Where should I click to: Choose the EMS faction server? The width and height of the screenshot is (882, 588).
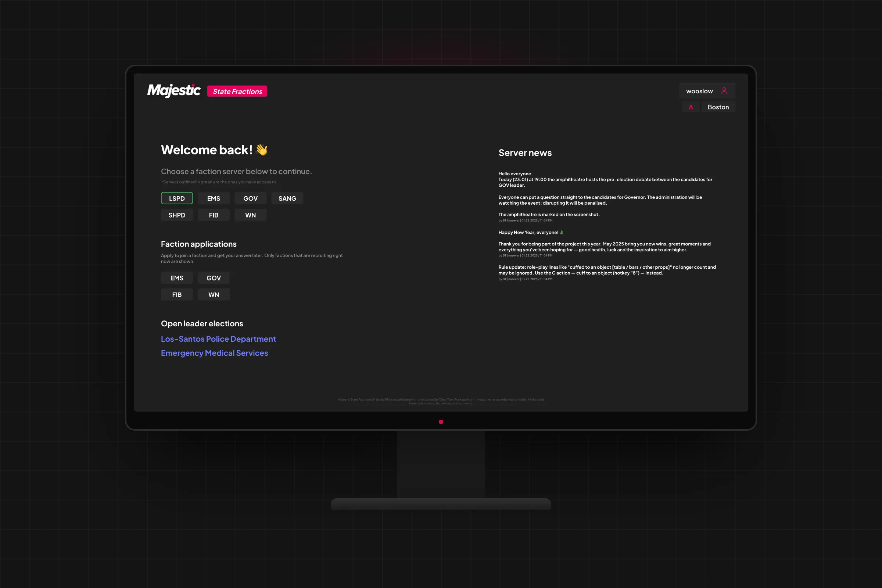214,198
